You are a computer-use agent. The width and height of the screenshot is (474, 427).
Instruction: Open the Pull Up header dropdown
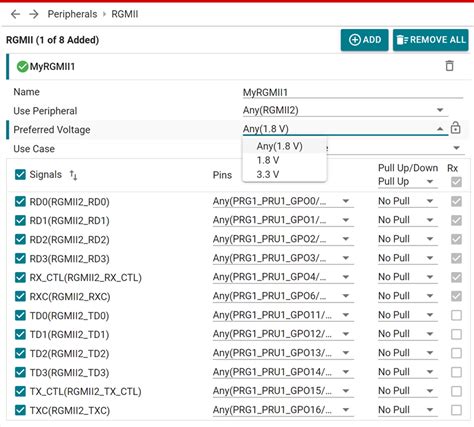tap(407, 182)
